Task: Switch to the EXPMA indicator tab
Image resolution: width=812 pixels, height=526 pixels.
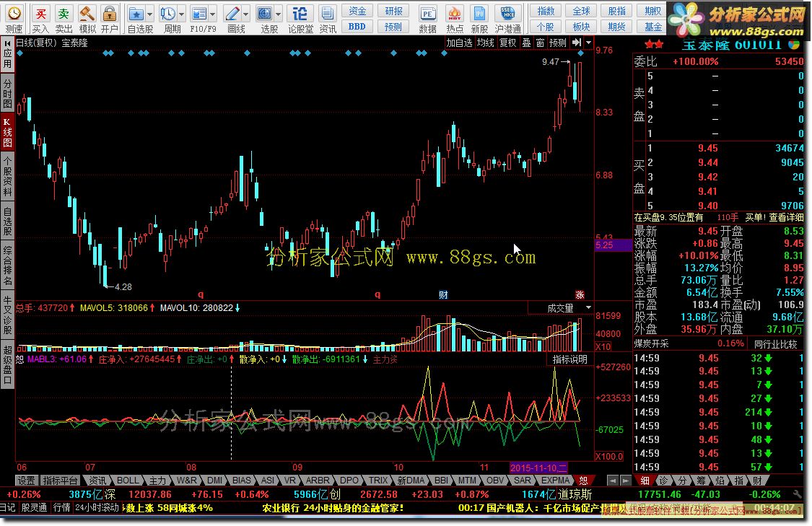Action: click(555, 481)
